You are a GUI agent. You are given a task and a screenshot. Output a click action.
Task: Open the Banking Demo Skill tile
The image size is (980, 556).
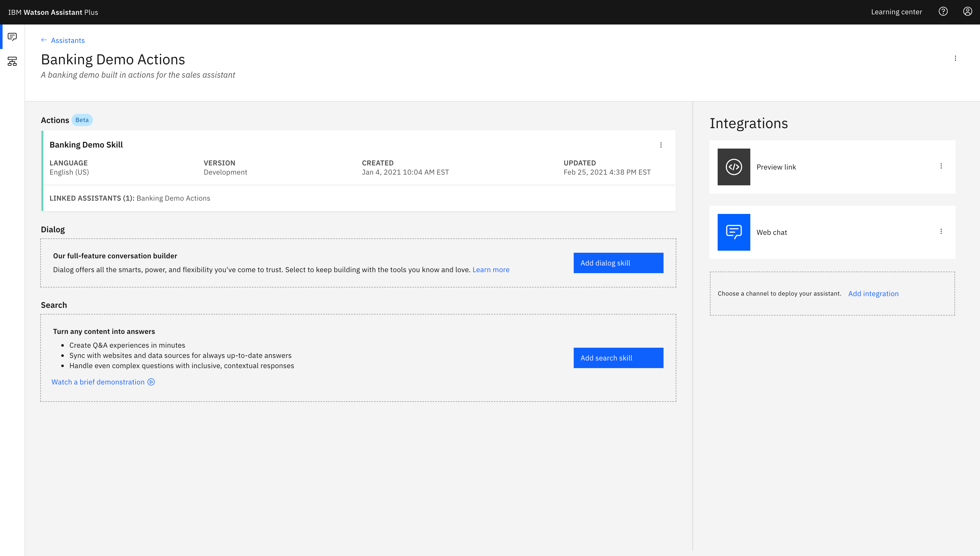pyautogui.click(x=86, y=145)
